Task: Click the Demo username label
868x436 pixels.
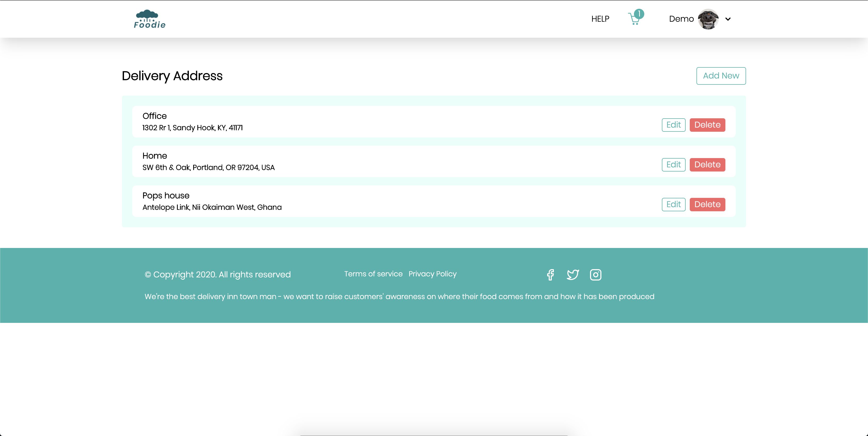Action: 681,19
